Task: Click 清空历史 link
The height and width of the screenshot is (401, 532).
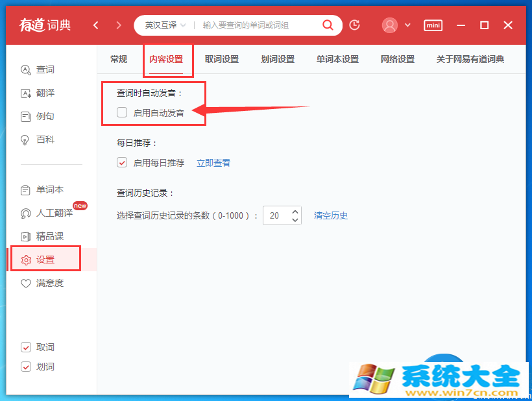Action: click(331, 215)
